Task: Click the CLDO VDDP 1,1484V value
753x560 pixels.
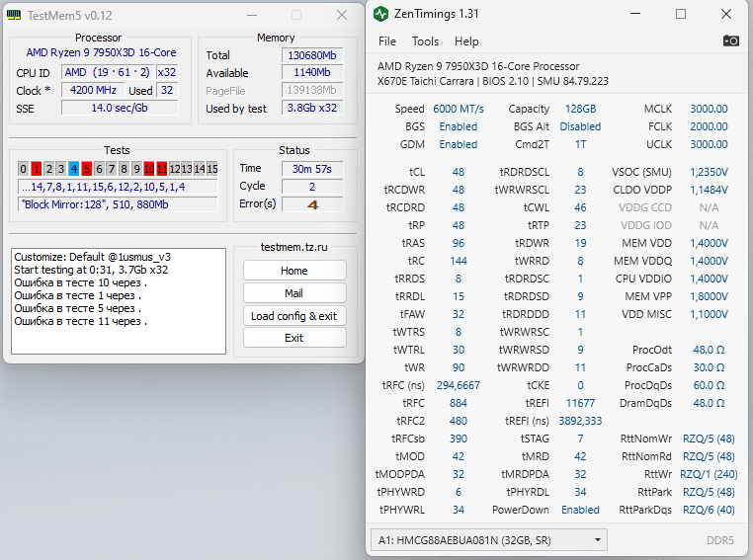Action: [x=709, y=190]
